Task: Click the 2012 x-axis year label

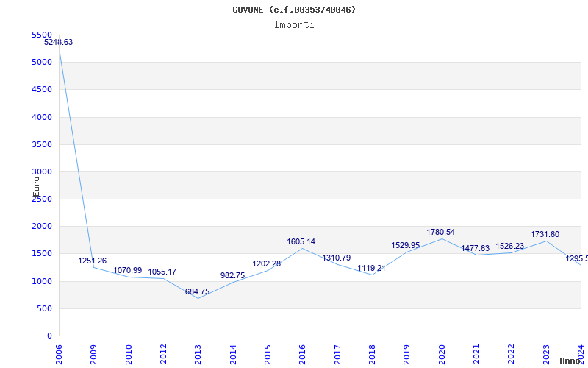Action: [163, 355]
